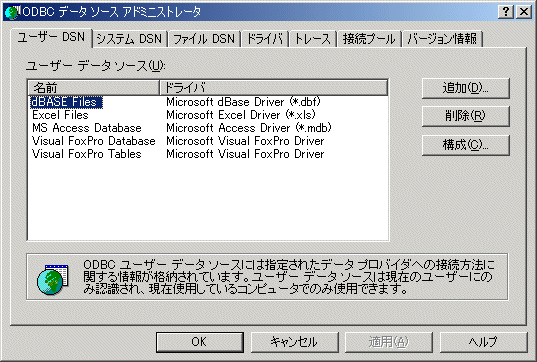Select the MS Access Database entry
537x362 pixels.
pos(87,128)
